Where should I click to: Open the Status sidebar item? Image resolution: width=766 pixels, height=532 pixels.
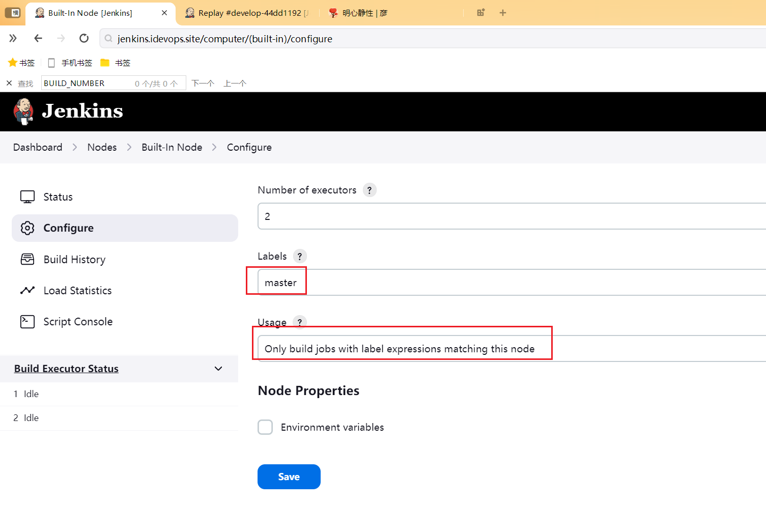(x=125, y=197)
